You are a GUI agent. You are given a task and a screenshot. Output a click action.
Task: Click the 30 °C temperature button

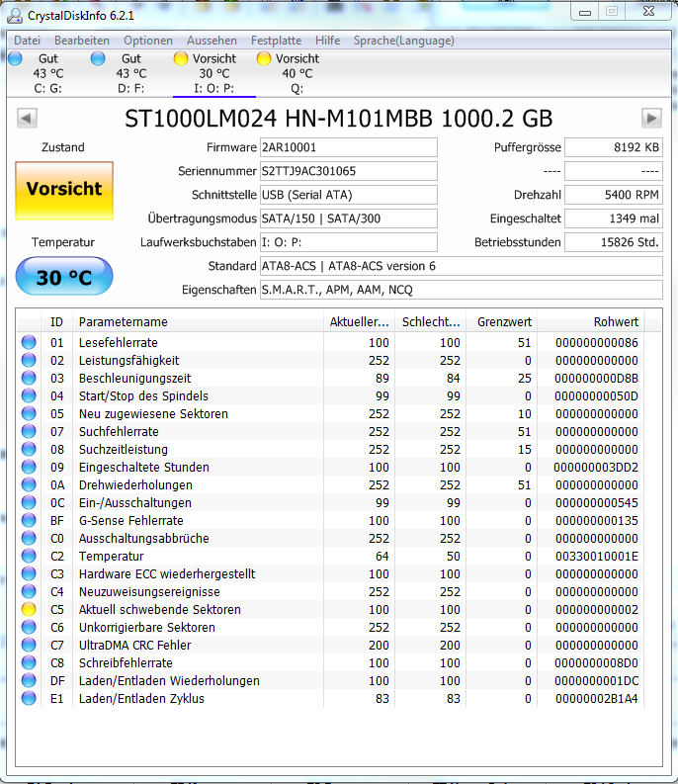[64, 277]
